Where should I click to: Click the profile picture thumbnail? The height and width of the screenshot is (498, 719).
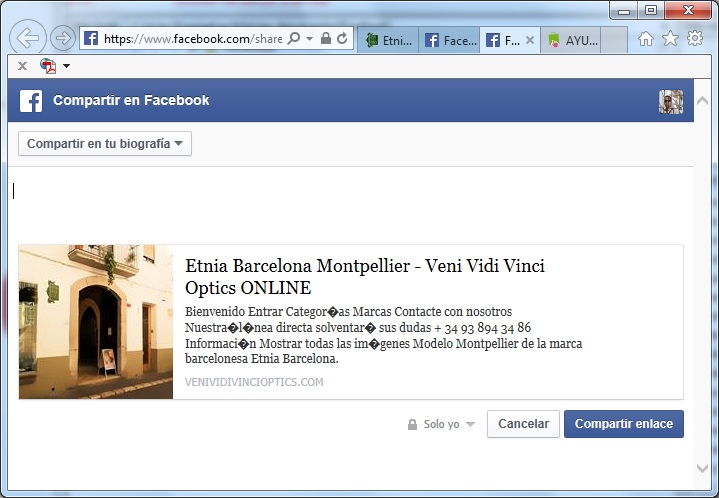tap(671, 101)
